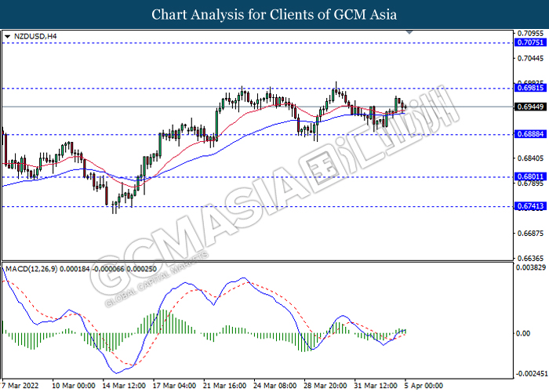Click the 0.66365 price axis value
The image size is (549, 392).
[530, 258]
